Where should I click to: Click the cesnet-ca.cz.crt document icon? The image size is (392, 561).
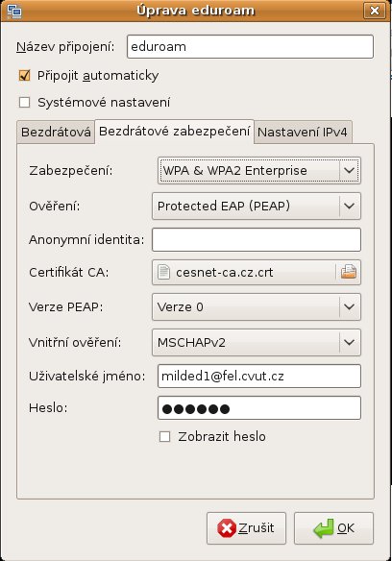(164, 272)
